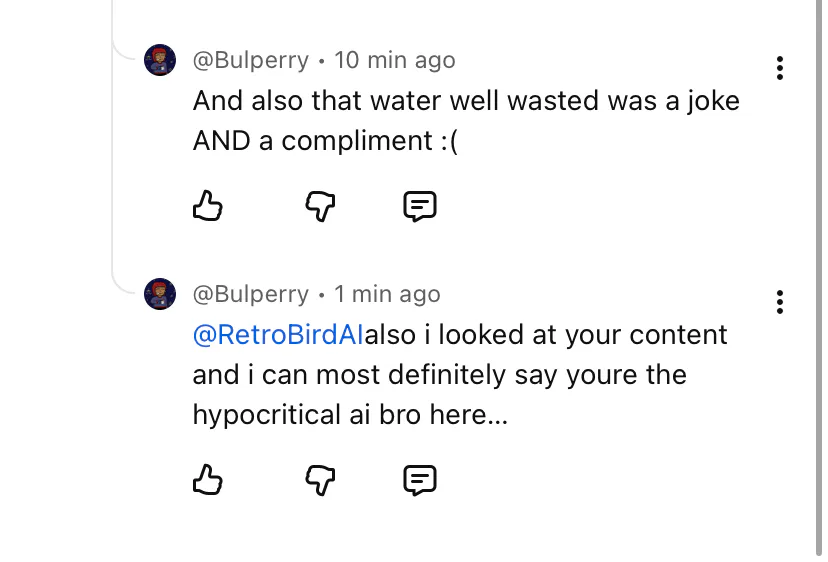This screenshot has width=828, height=562.
Task: Open @Bulperry channel from the 1 min ago comment
Action: [251, 294]
